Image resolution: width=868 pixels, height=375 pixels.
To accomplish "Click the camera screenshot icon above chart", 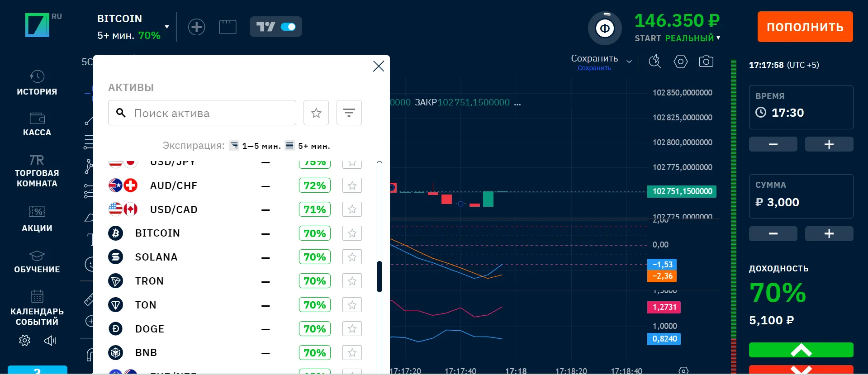I will (706, 62).
